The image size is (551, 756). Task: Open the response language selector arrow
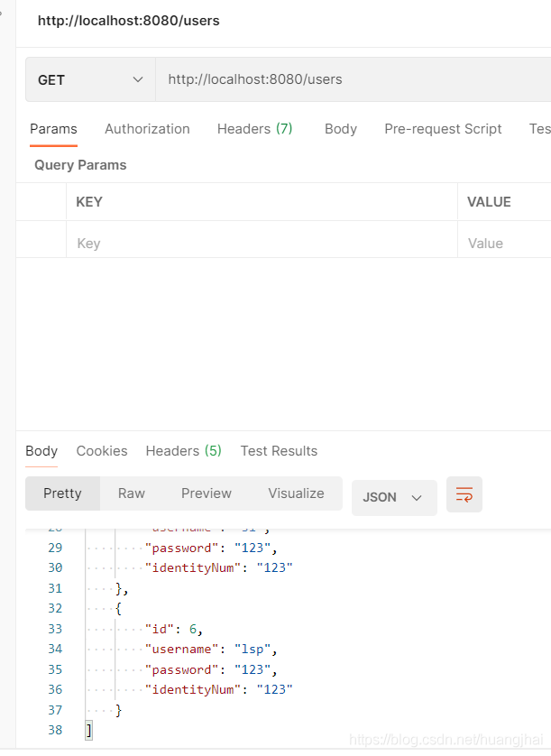[x=417, y=497]
